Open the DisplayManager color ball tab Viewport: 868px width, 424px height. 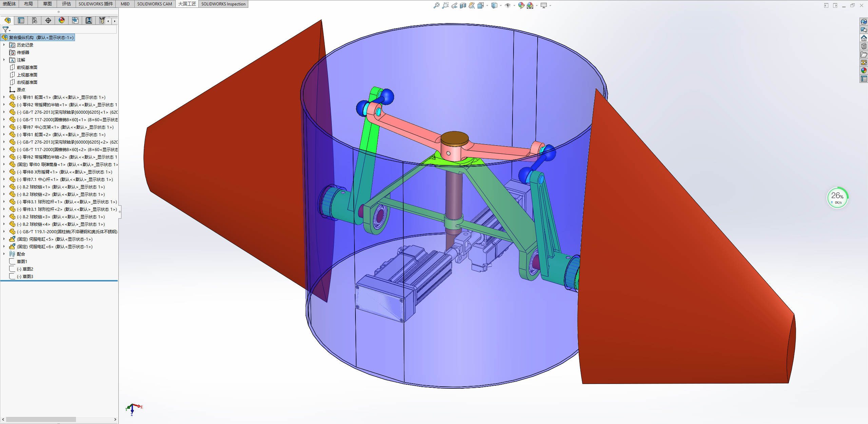pos(62,21)
